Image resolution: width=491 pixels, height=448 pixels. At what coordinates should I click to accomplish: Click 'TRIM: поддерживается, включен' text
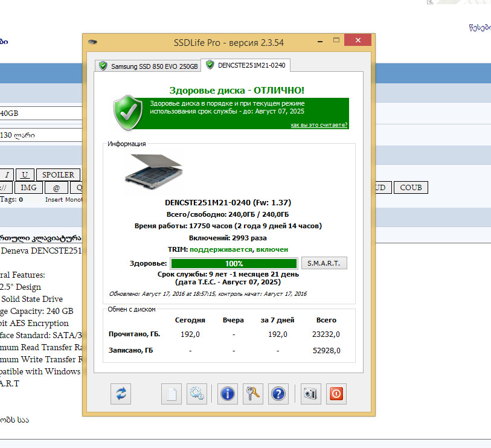tap(228, 249)
